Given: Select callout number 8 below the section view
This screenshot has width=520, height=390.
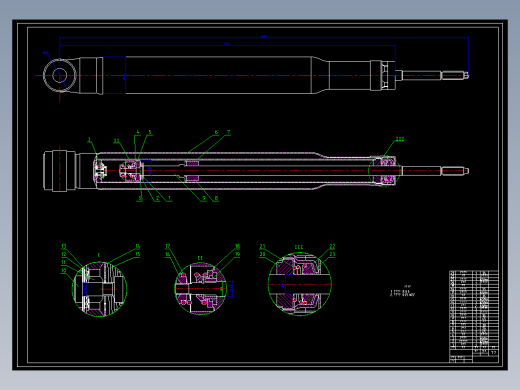Looking at the screenshot, I should click(x=216, y=198).
